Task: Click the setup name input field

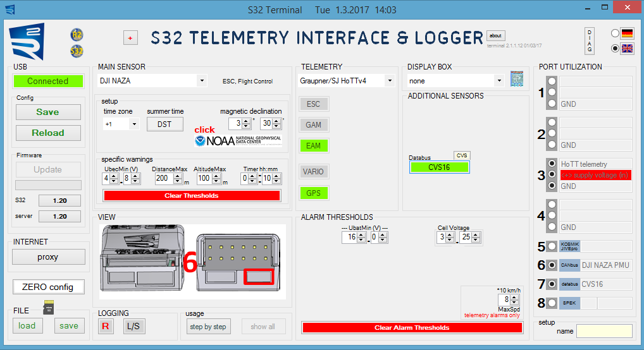Action: point(604,331)
